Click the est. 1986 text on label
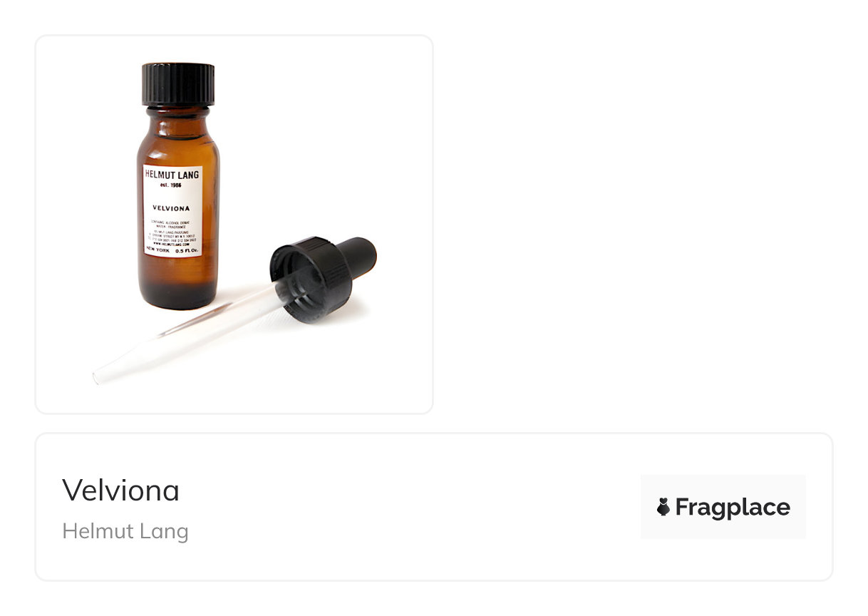Screen dimensions: 868x616 point(172,185)
